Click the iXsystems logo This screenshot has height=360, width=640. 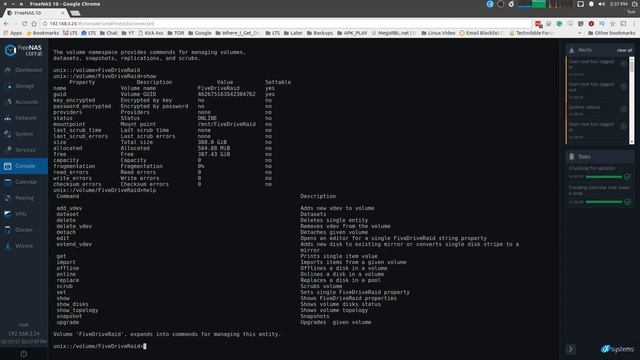click(x=617, y=349)
